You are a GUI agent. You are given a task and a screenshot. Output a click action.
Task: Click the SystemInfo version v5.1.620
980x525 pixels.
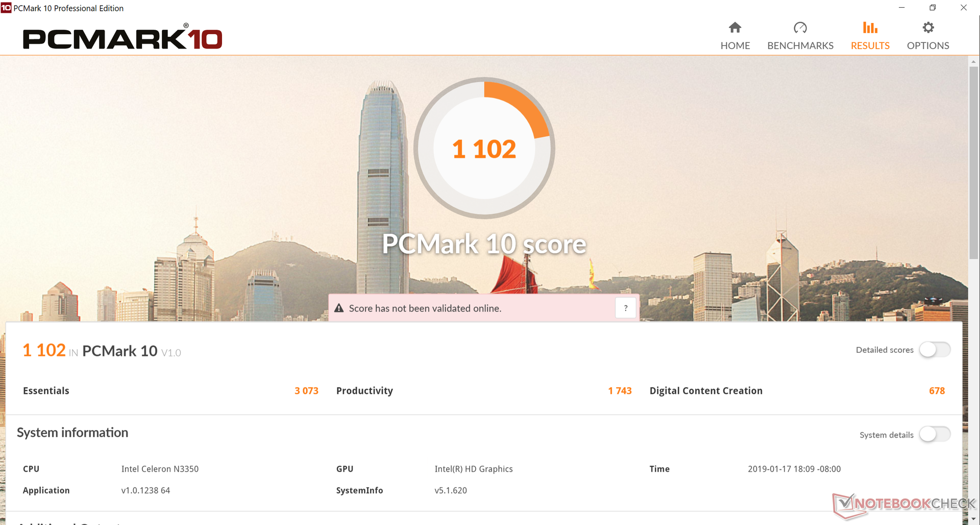click(451, 490)
